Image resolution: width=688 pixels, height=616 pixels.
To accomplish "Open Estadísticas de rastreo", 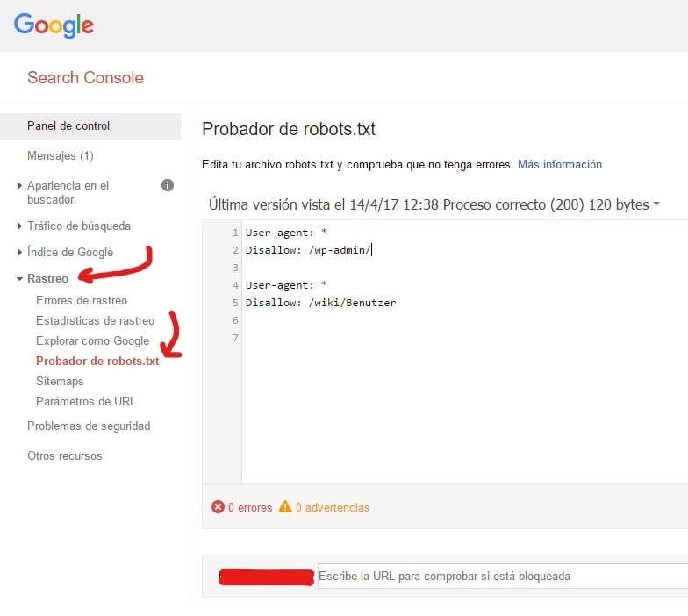I will 95,320.
